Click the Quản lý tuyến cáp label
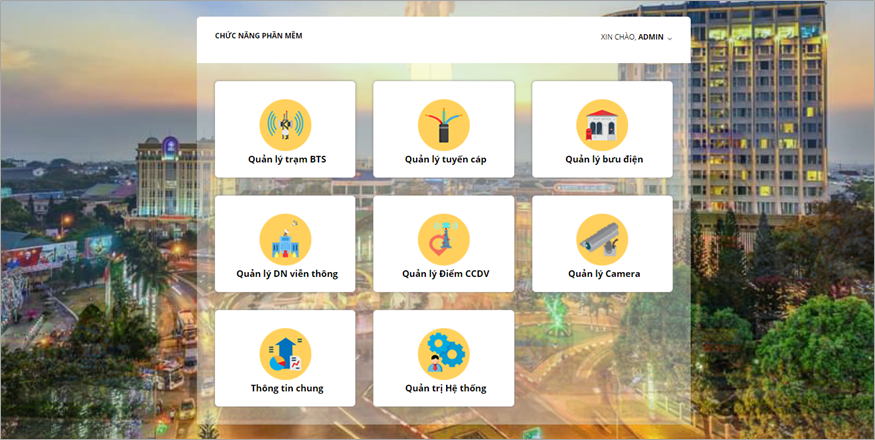This screenshot has width=875, height=440. (x=445, y=160)
